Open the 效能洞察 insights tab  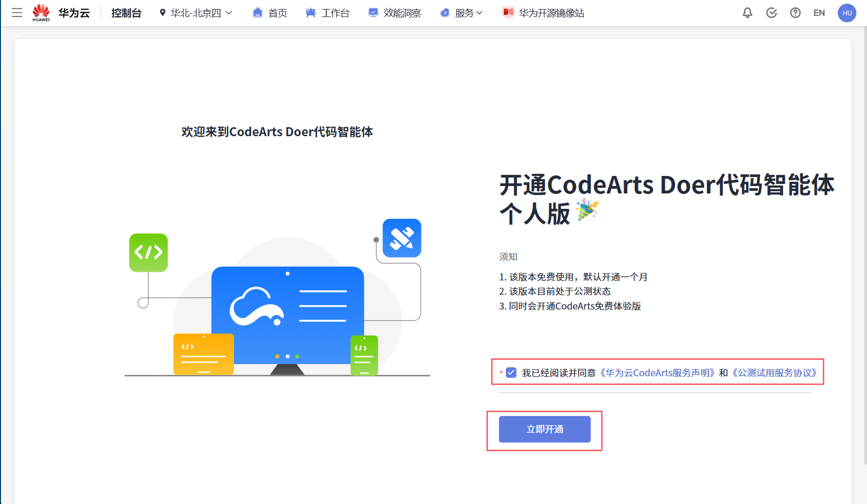point(395,13)
